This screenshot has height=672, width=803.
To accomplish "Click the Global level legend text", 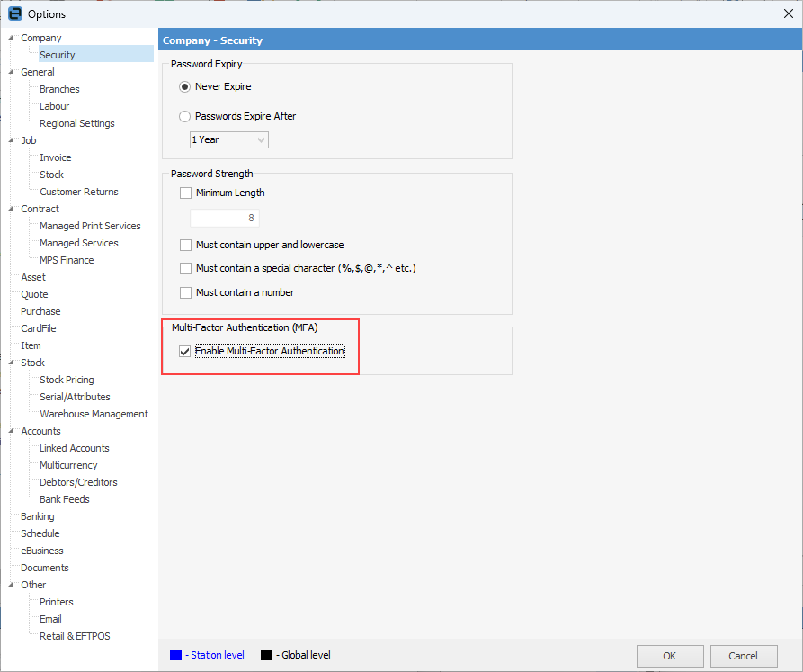I will 307,655.
